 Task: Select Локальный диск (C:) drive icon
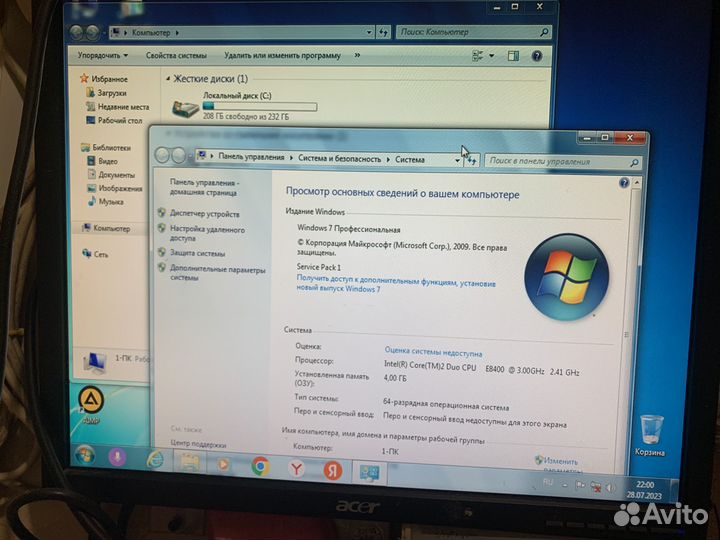(x=185, y=108)
